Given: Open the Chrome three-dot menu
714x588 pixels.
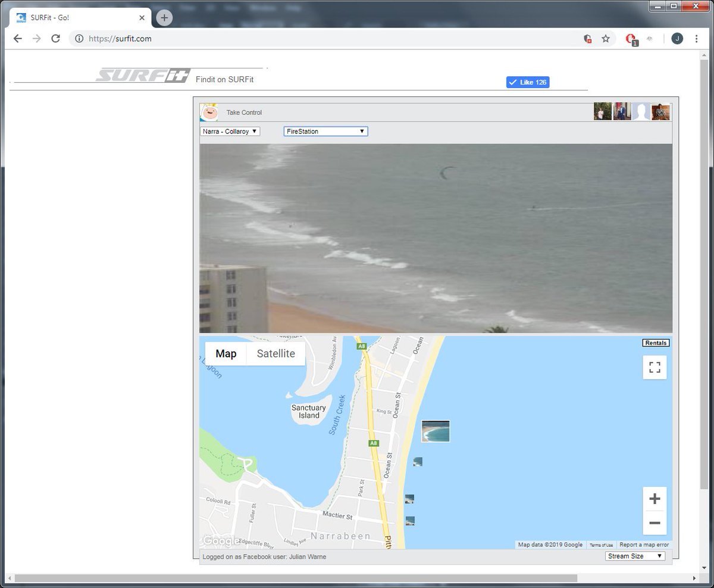Looking at the screenshot, I should click(x=696, y=39).
